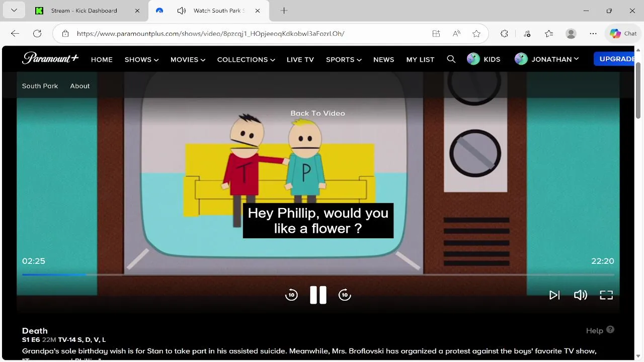644x362 pixels.
Task: Click the S1 E6 episode label
Action: tap(31, 340)
